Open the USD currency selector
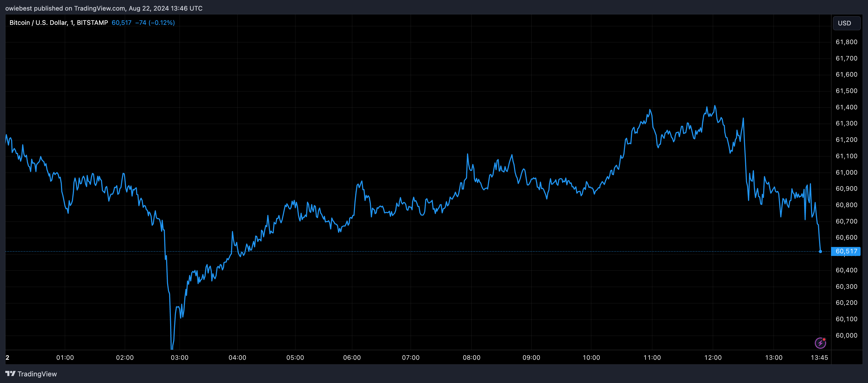Image resolution: width=868 pixels, height=383 pixels. tap(846, 23)
